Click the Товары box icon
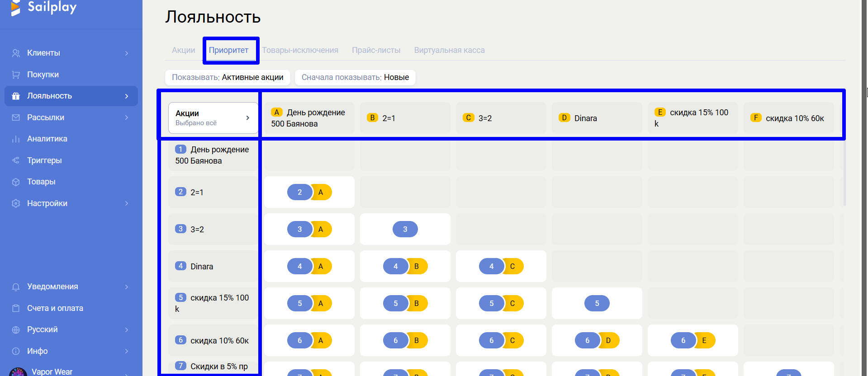Viewport: 868px width, 376px height. tap(16, 182)
